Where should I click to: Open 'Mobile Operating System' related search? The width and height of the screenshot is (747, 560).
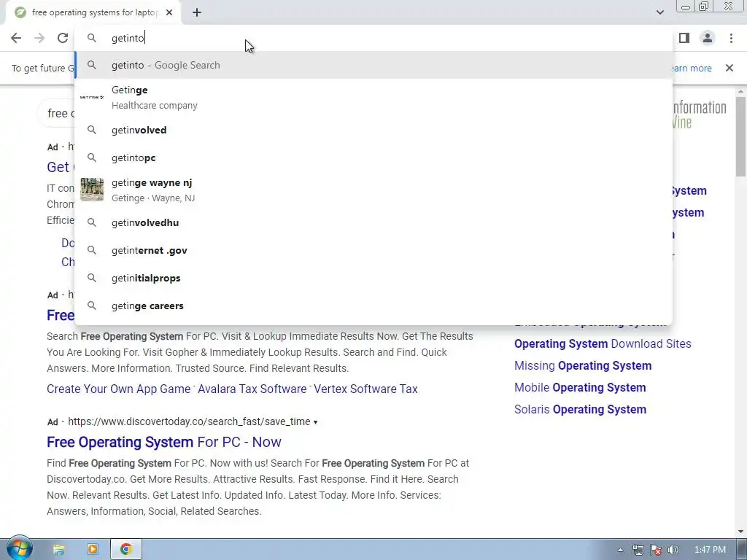(580, 388)
